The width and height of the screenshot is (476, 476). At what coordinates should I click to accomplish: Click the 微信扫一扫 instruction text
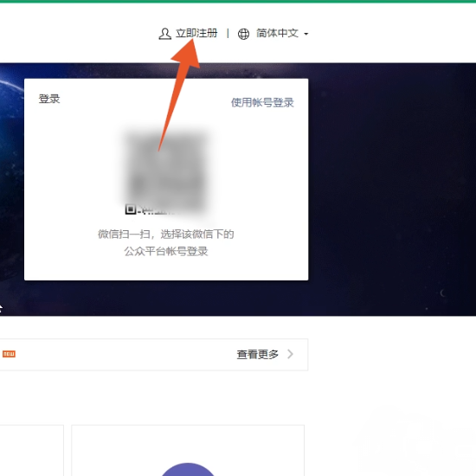pos(166,234)
